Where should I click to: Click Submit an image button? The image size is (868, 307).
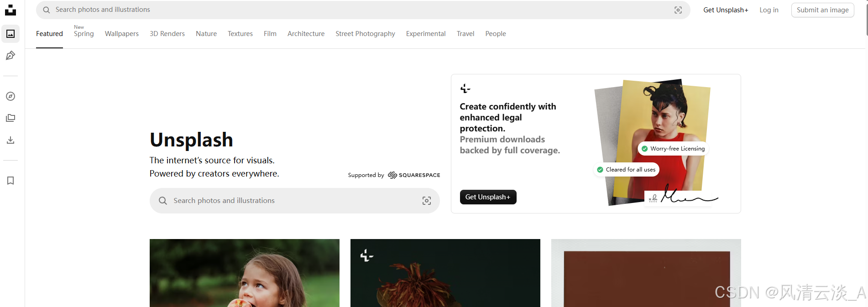pyautogui.click(x=822, y=10)
